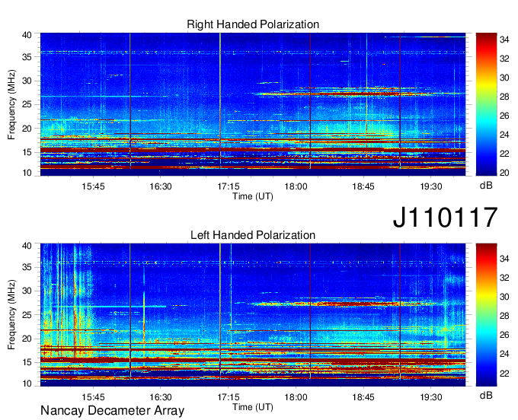
Task: Click the 35 MHz tick of Left Handed plot
Action: (27, 267)
